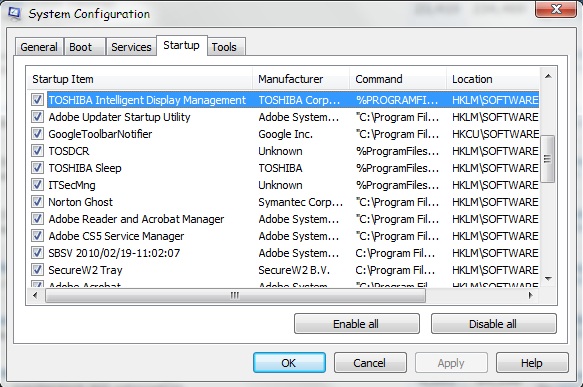The width and height of the screenshot is (583, 387).
Task: Switch to the General tab
Action: pyautogui.click(x=39, y=47)
